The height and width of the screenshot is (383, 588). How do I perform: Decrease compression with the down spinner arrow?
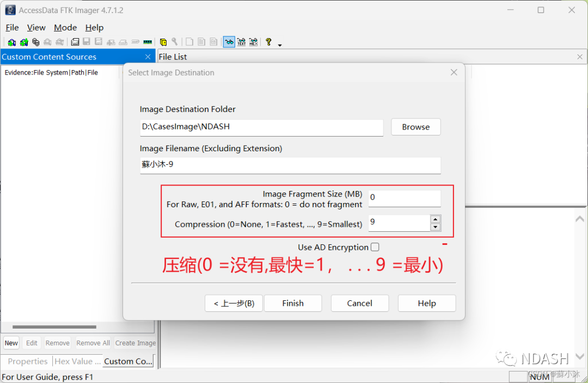click(x=435, y=227)
